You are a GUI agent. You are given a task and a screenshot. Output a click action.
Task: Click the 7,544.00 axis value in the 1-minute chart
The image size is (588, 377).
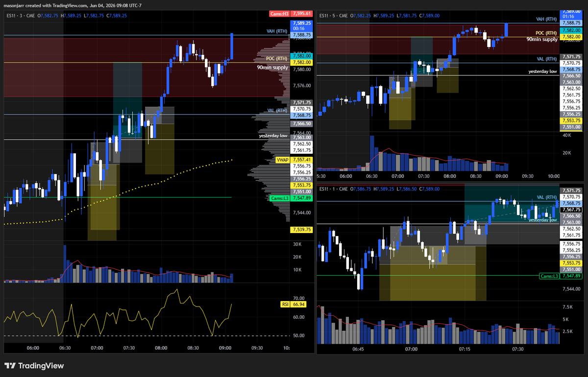tap(571, 289)
